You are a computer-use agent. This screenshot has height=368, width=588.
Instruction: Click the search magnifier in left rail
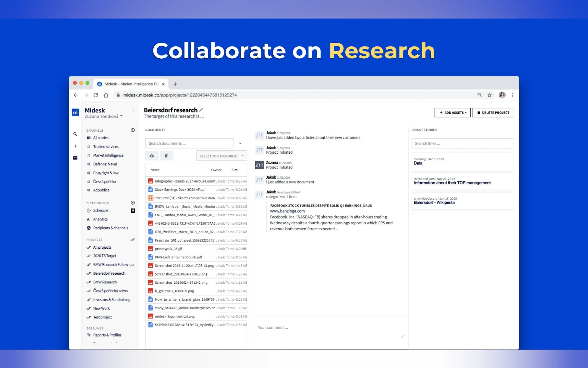[x=75, y=134]
